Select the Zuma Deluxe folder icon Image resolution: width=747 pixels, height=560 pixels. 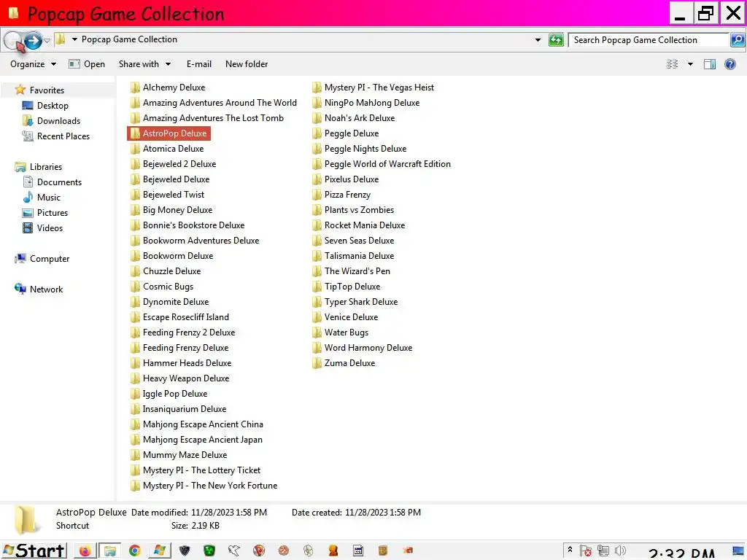point(317,363)
